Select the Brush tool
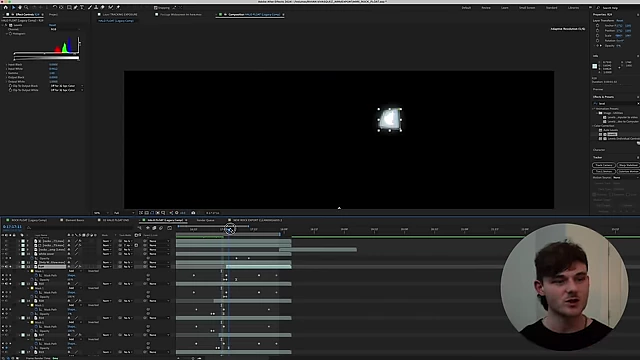This screenshot has height=360, width=640. coord(90,7)
